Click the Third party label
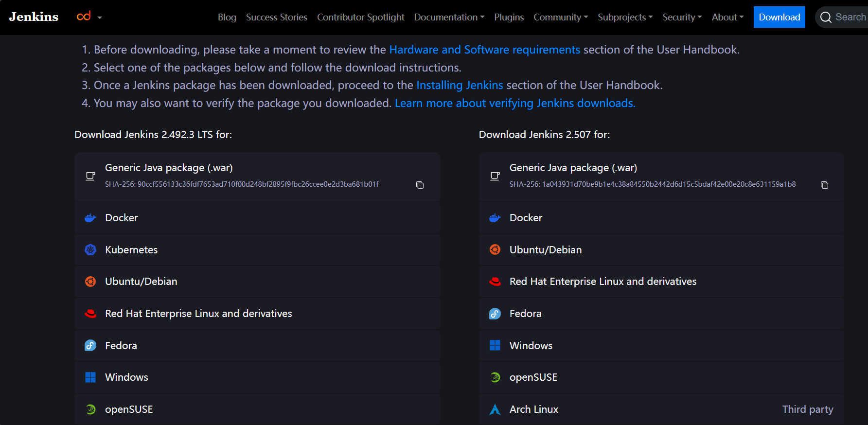The image size is (868, 425). click(808, 409)
